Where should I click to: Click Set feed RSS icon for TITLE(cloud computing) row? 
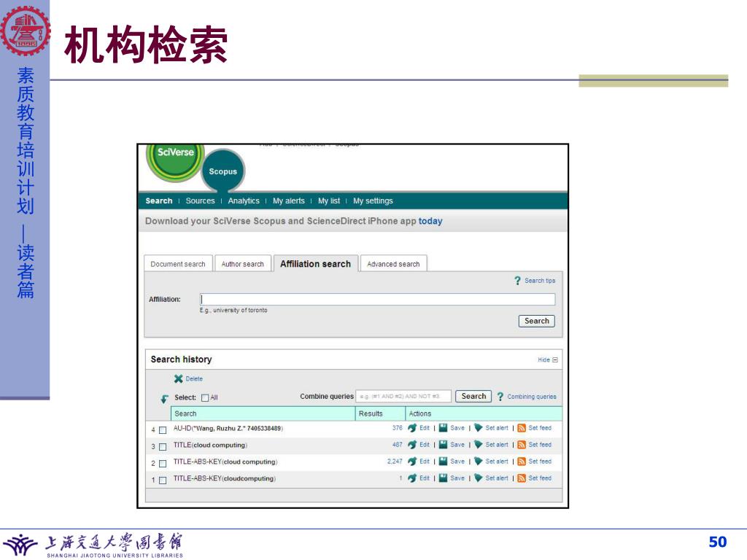click(x=521, y=444)
